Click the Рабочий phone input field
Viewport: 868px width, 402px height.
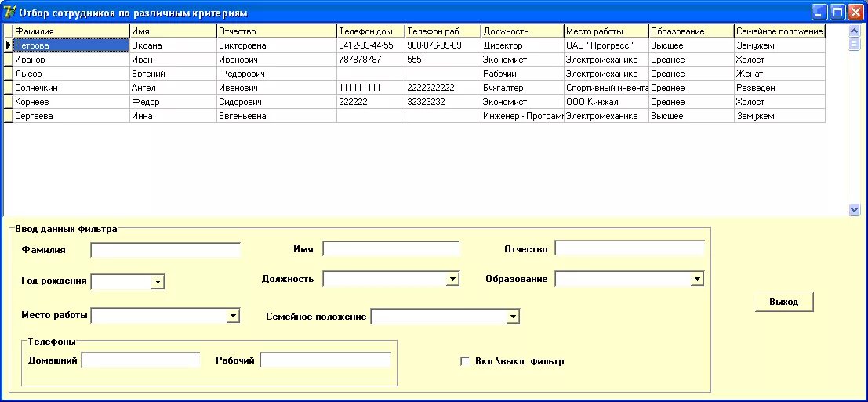325,360
